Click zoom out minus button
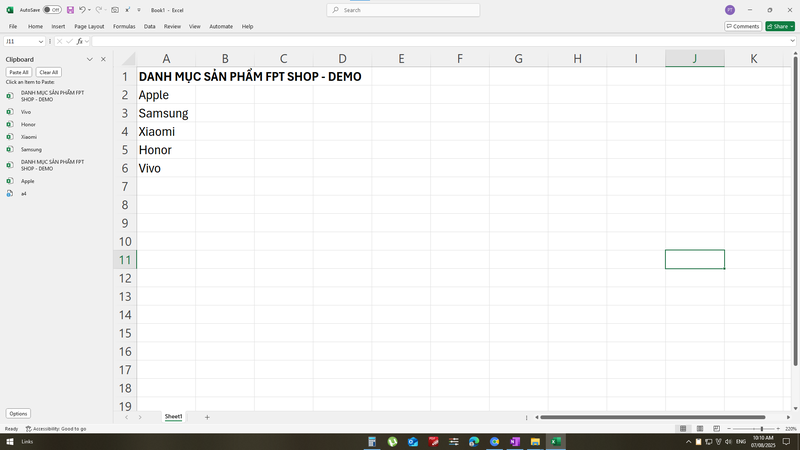 click(x=729, y=429)
